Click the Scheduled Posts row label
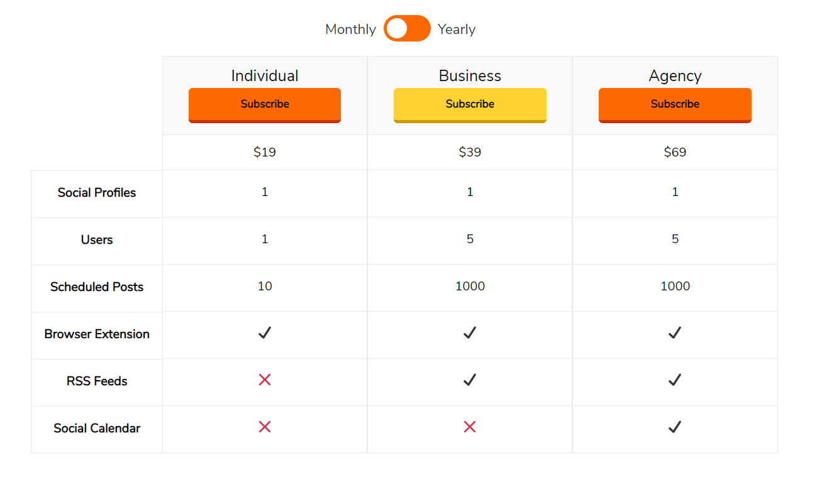Viewport: 817px width, 504px height. click(x=97, y=287)
